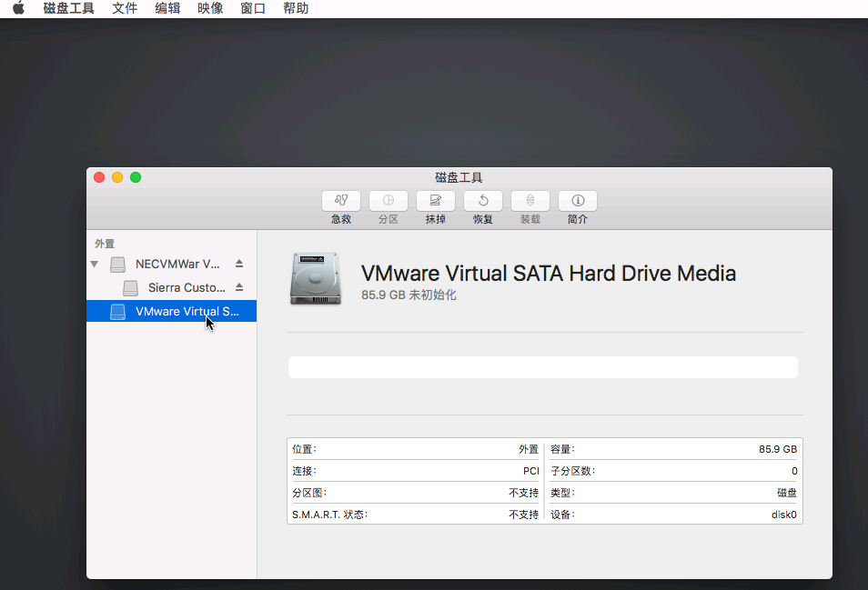Open the 编辑 menu
868x590 pixels.
tap(167, 8)
